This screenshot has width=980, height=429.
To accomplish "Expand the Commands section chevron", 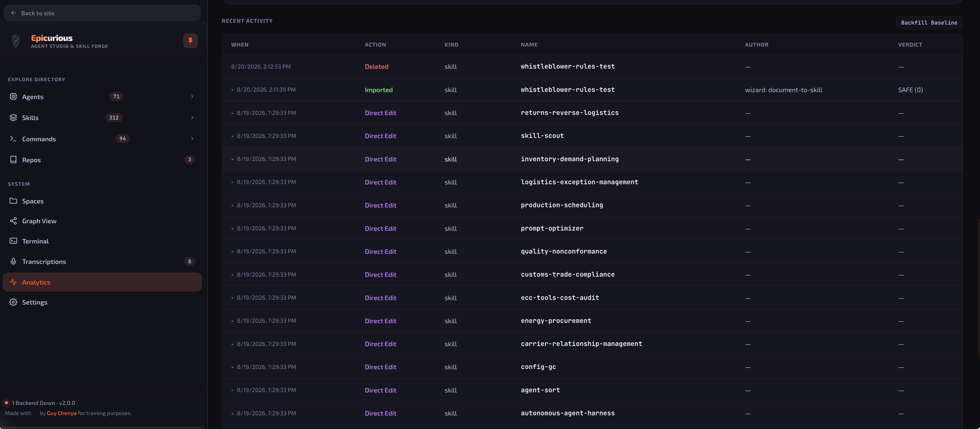I will (x=192, y=138).
